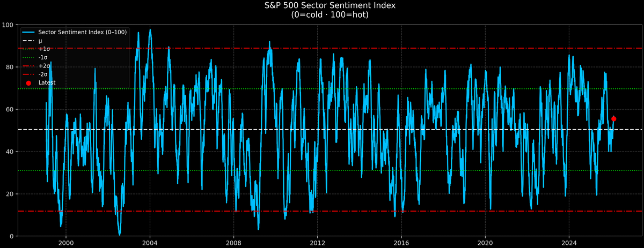Screen dimensions: 644x248
Task: Click y-axis label '20'
Action: [10, 194]
